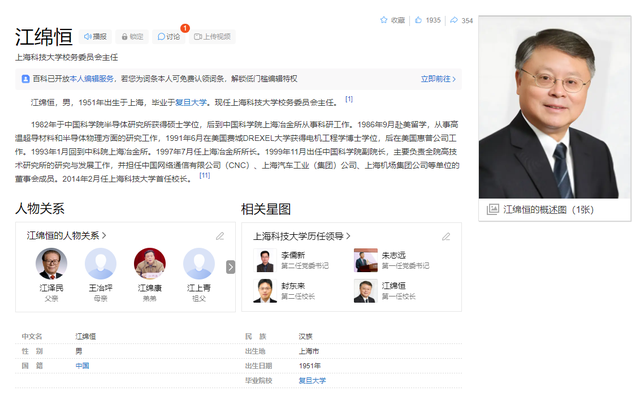Click the 相关星图 section heading

(x=266, y=209)
